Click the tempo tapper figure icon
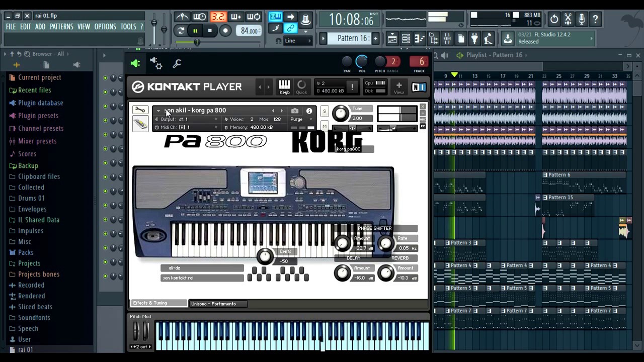Screen dimensions: 644x362 [x=488, y=38]
